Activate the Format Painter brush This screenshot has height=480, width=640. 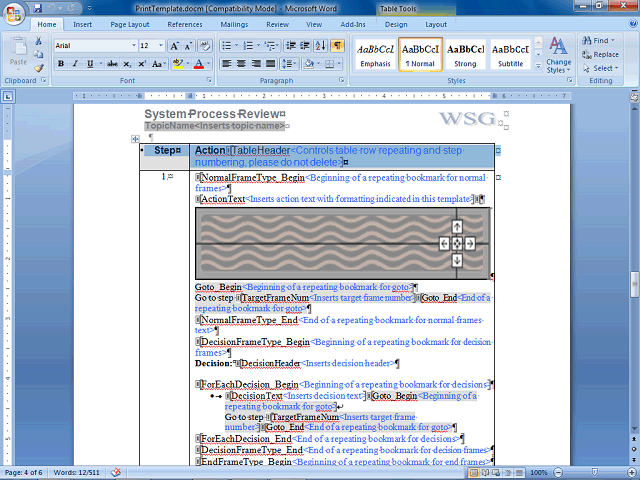[39, 68]
